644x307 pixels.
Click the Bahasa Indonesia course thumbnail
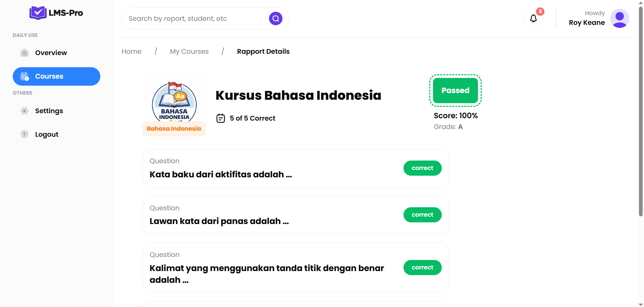click(x=174, y=101)
